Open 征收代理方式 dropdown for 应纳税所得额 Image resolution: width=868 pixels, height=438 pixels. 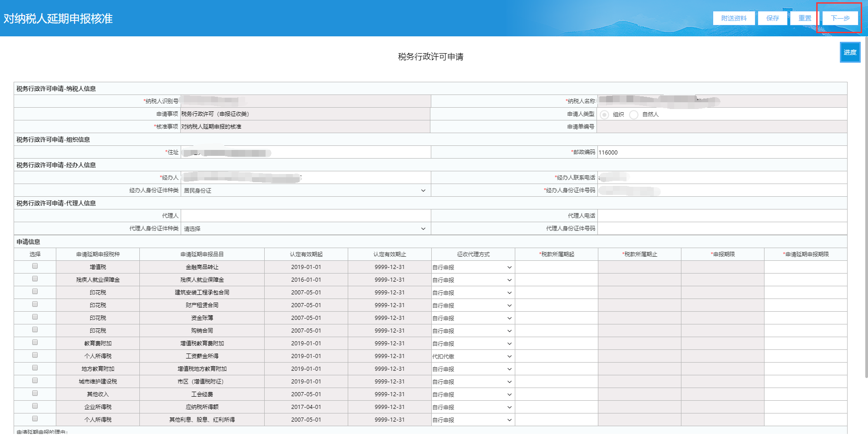[x=473, y=407]
